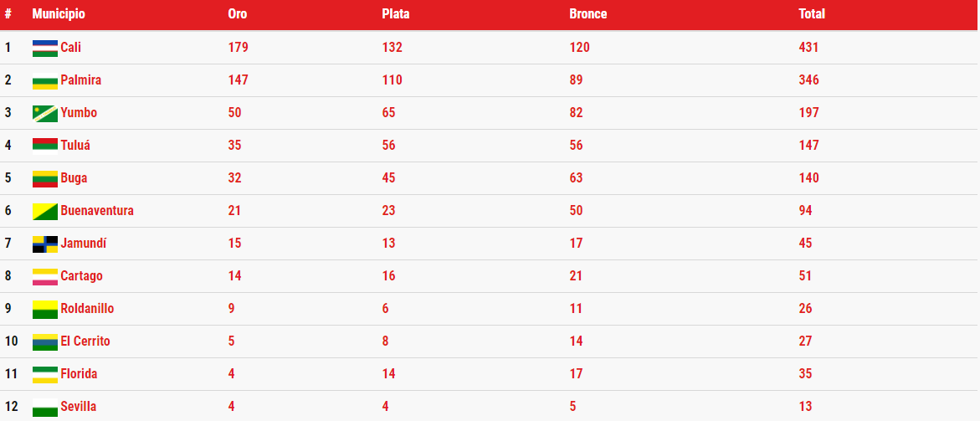Screen dimensions: 980x421
Task: Click the Municipio column header
Action: coord(59,13)
